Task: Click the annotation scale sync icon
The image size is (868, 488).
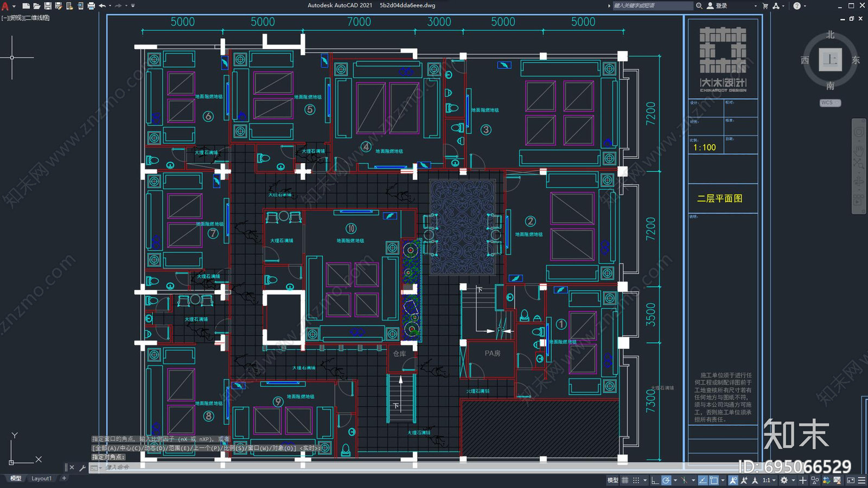Action: (x=755, y=480)
